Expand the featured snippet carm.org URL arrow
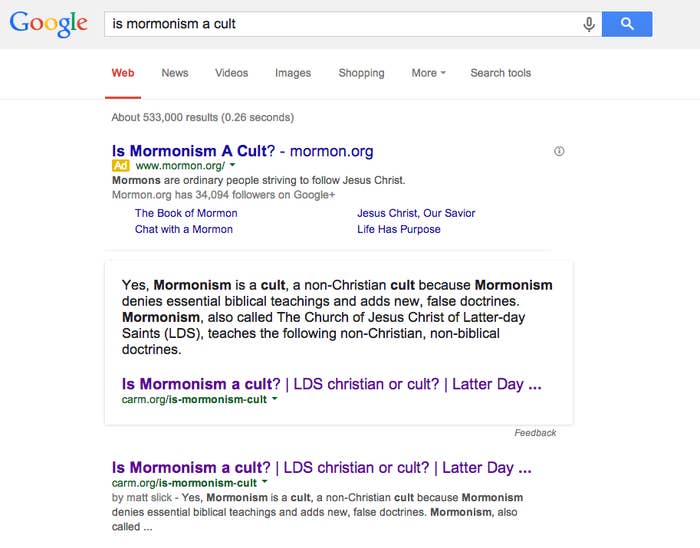Viewport: 700px width, 548px height. coord(275,399)
